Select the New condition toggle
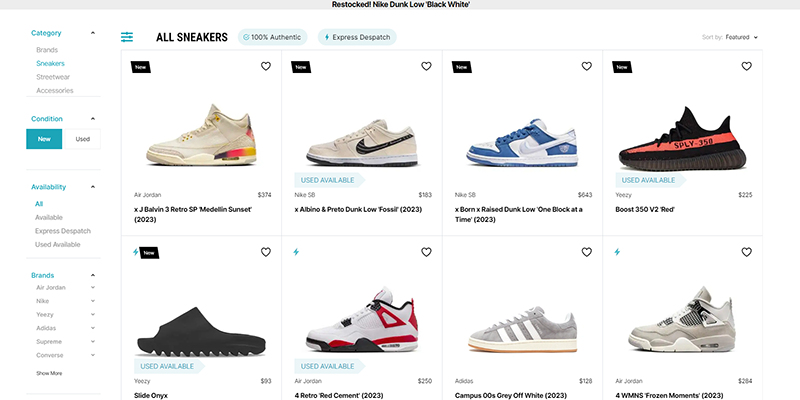 (44, 139)
